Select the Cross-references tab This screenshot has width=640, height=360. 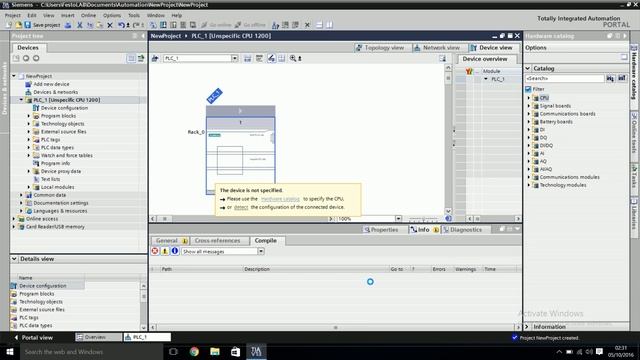click(x=218, y=241)
